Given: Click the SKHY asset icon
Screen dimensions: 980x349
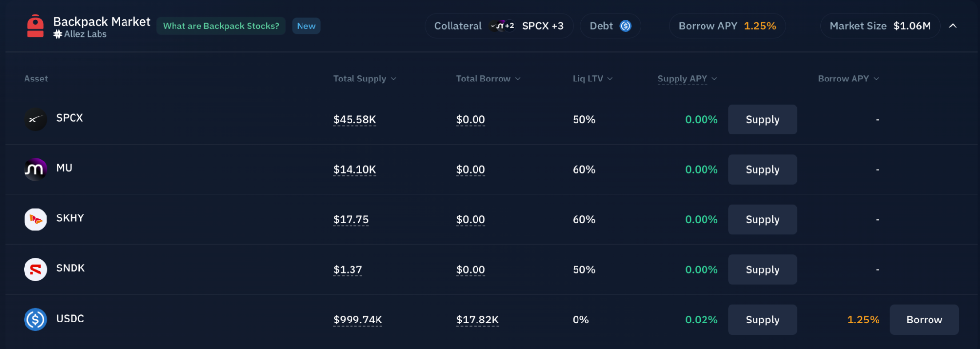Looking at the screenshot, I should (35, 219).
